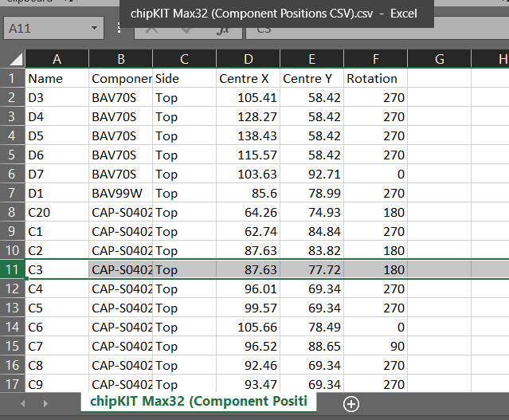Select column D header
Image resolution: width=509 pixels, height=420 pixels.
[x=248, y=59]
